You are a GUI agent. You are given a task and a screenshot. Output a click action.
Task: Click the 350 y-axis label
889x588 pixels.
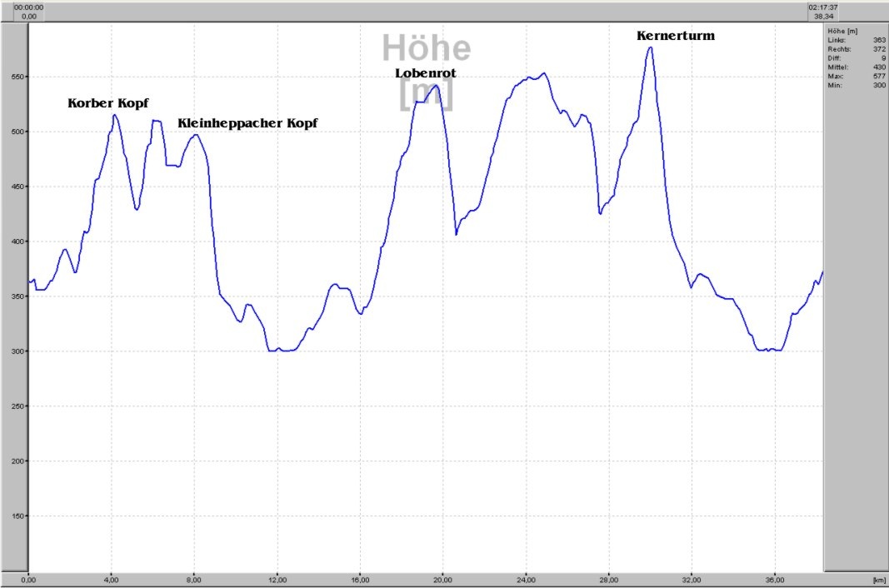click(17, 296)
